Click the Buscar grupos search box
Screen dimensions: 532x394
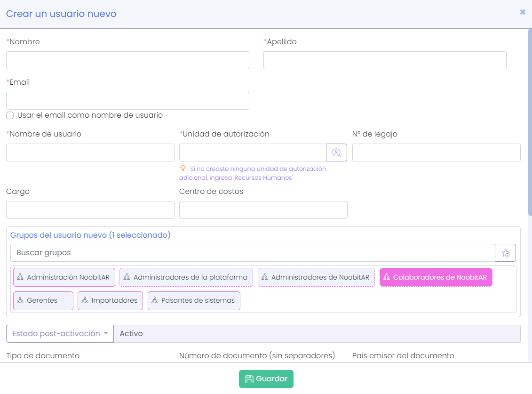click(252, 253)
